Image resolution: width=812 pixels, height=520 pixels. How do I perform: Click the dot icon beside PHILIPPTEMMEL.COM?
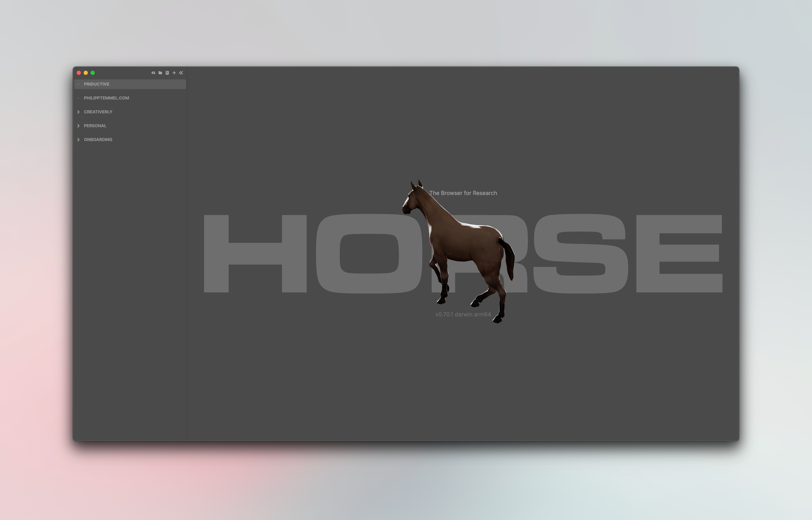coord(79,98)
